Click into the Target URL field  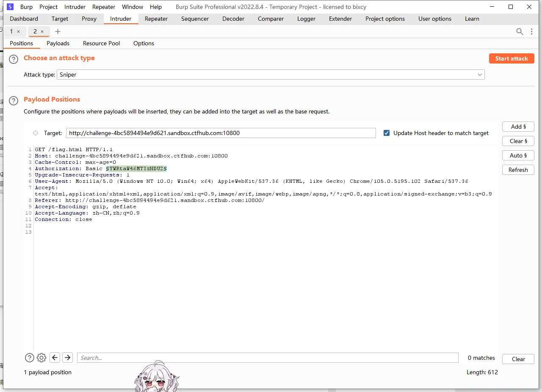[x=221, y=133]
